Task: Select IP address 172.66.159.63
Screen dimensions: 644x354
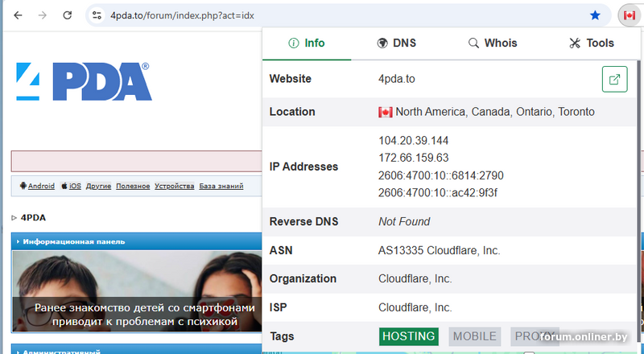Action: (x=413, y=158)
